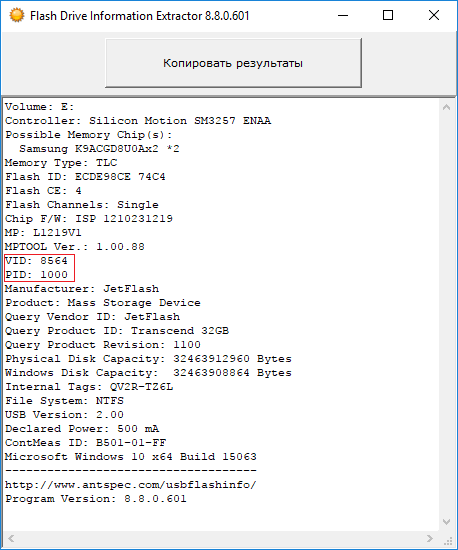Close the Flash Drive Information Extractor window
Image resolution: width=458 pixels, height=550 pixels.
(434, 15)
